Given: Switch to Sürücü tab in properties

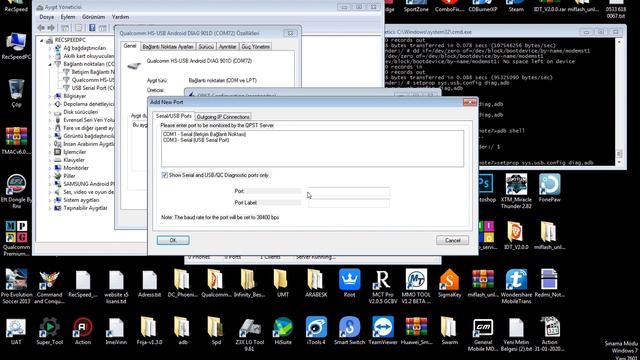Looking at the screenshot, I should click(x=206, y=47).
